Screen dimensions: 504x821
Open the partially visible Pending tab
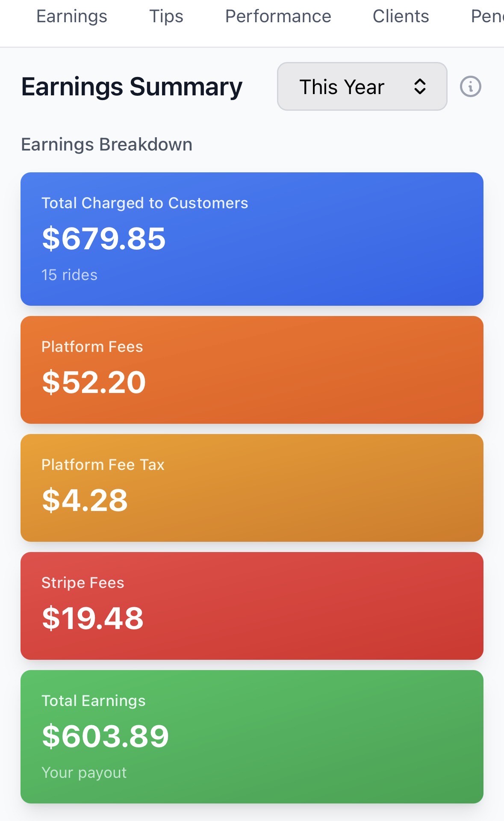click(x=492, y=16)
